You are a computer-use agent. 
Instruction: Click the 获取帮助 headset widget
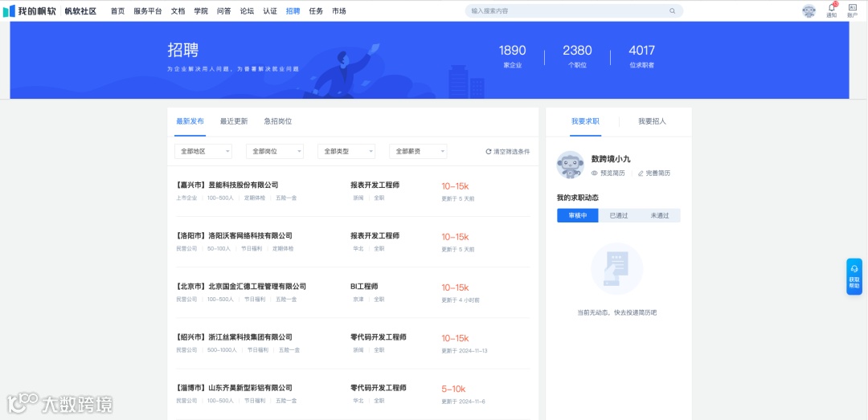click(x=854, y=277)
